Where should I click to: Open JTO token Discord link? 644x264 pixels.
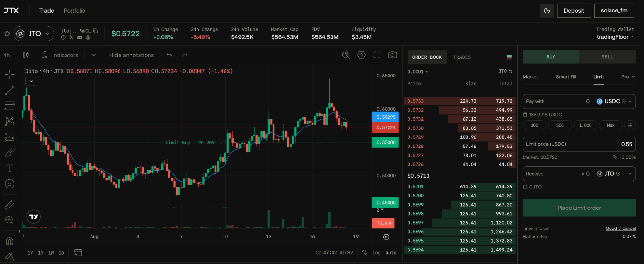80,37
